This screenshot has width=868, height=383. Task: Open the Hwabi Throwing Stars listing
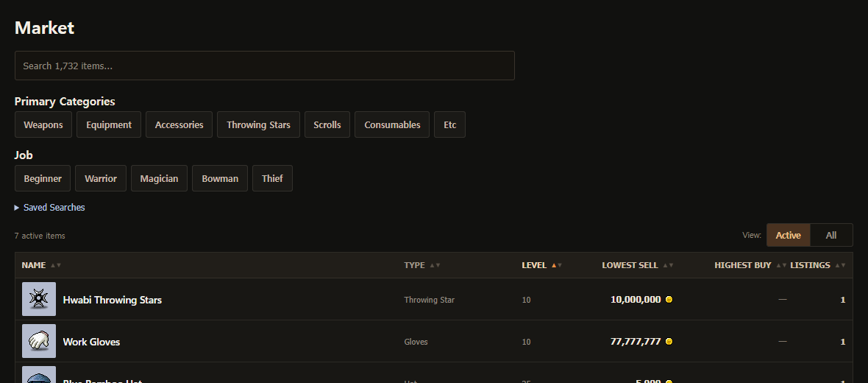point(113,300)
